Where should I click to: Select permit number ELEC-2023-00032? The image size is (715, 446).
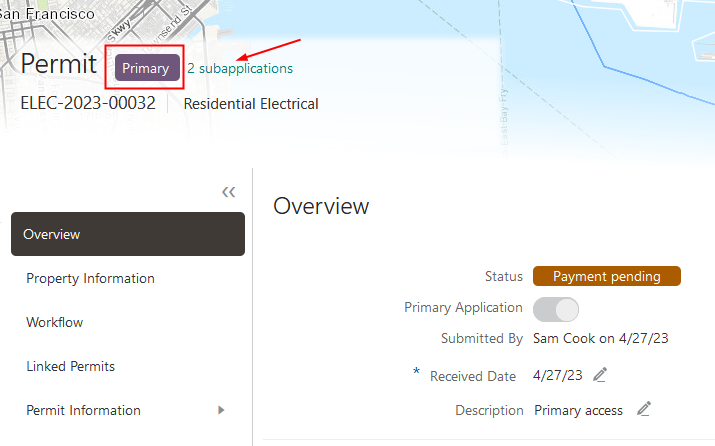[x=88, y=103]
